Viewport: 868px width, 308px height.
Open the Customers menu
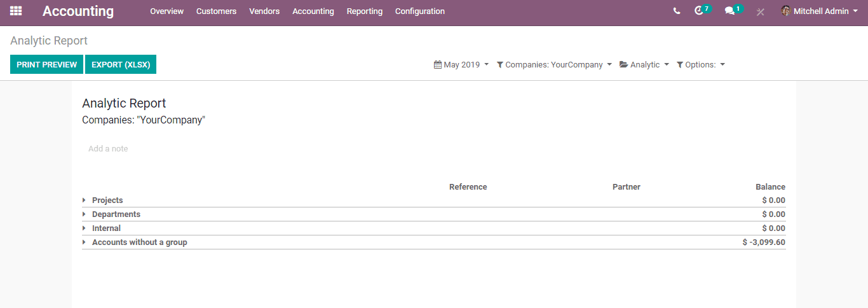[216, 11]
